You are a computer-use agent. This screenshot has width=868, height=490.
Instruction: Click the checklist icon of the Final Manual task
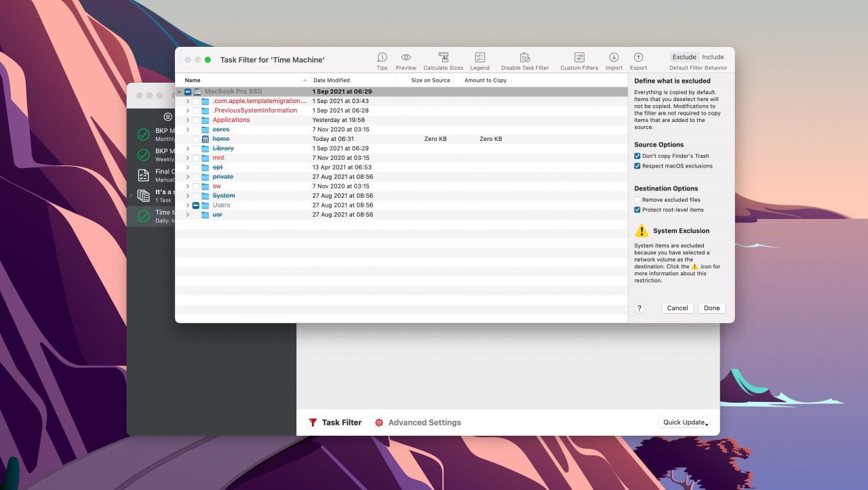coord(143,175)
